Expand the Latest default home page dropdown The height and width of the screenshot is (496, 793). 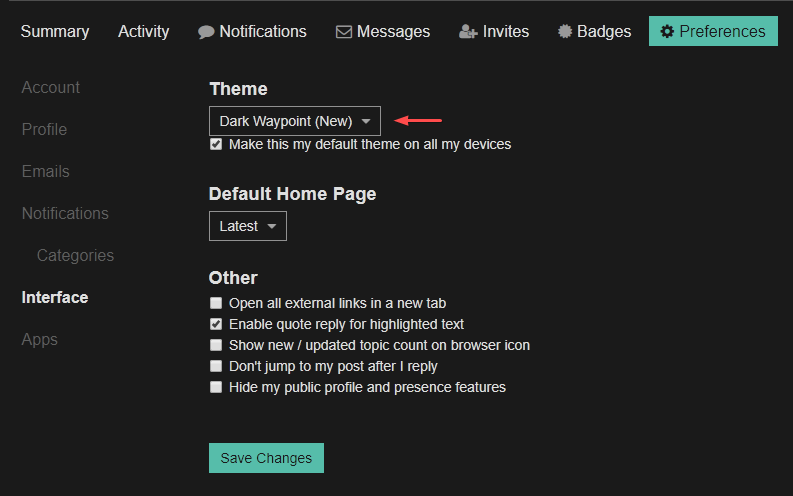pos(247,226)
